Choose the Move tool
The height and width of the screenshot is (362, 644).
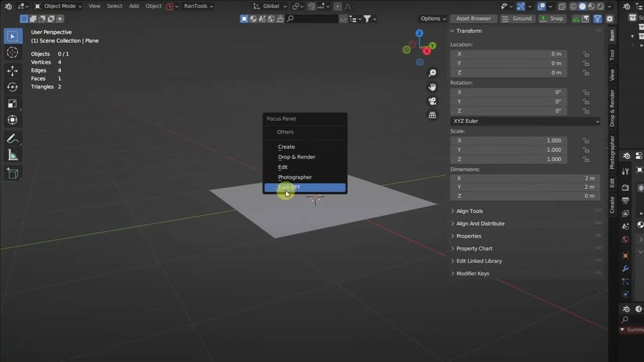(x=12, y=71)
